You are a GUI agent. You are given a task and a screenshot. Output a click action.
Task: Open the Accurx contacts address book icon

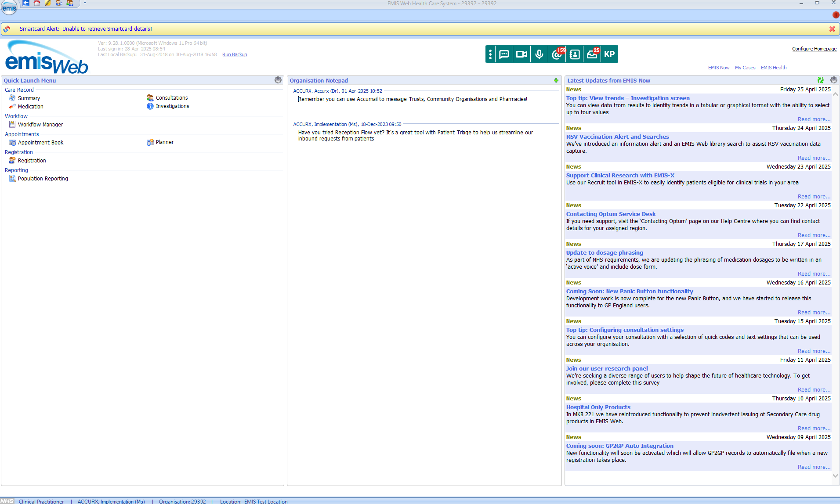pos(574,54)
